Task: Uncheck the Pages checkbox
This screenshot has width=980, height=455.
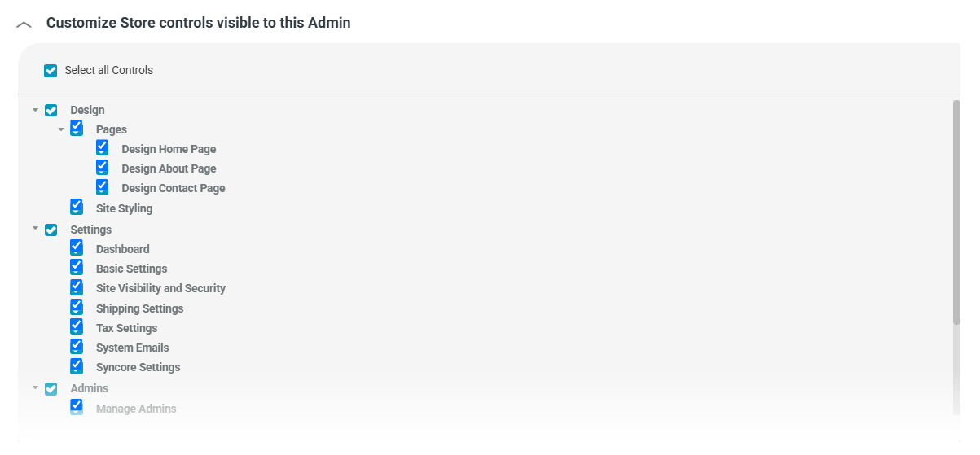Action: (77, 129)
